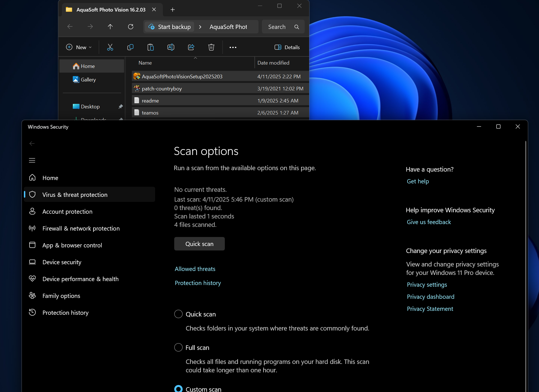
Task: Select the patch-countryboy file
Action: point(221,88)
